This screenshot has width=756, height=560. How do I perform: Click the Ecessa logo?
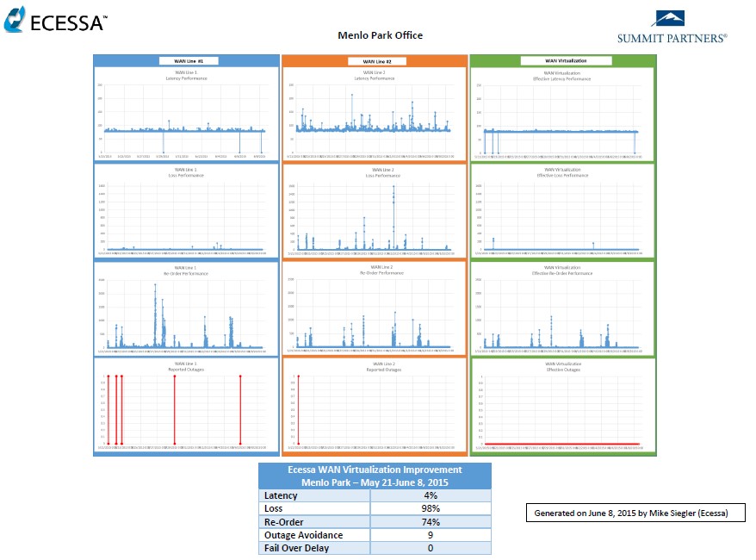55,20
